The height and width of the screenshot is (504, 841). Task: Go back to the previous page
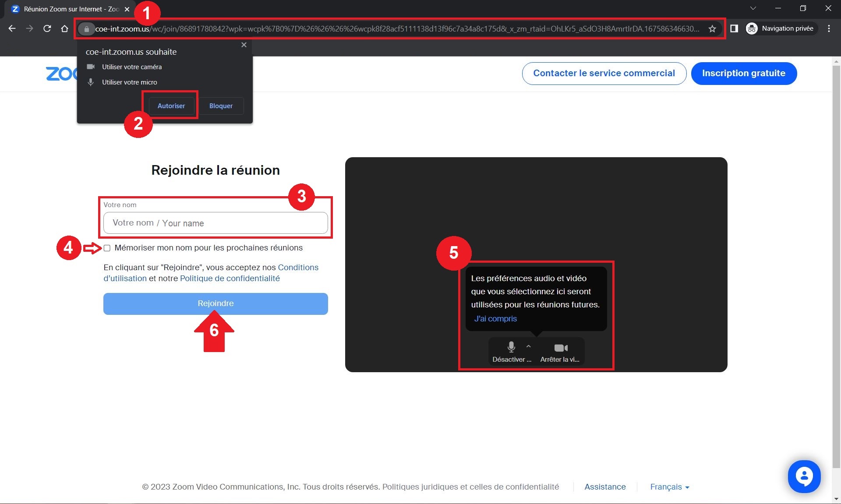(12, 28)
